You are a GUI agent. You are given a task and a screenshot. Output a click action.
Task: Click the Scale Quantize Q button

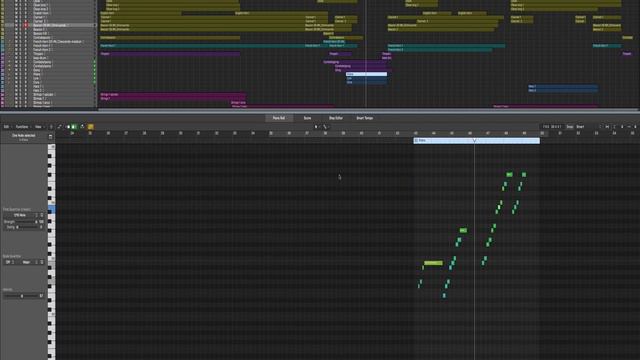coord(42,262)
